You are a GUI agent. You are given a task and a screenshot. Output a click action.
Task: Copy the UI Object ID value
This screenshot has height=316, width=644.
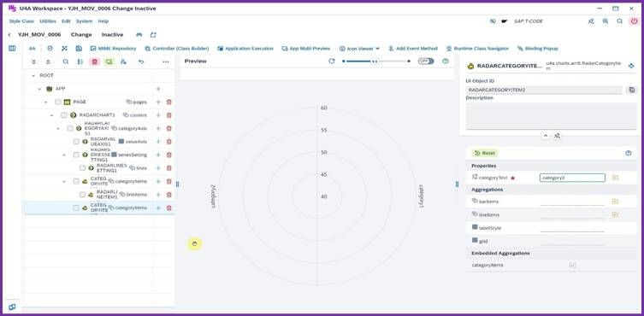point(632,90)
